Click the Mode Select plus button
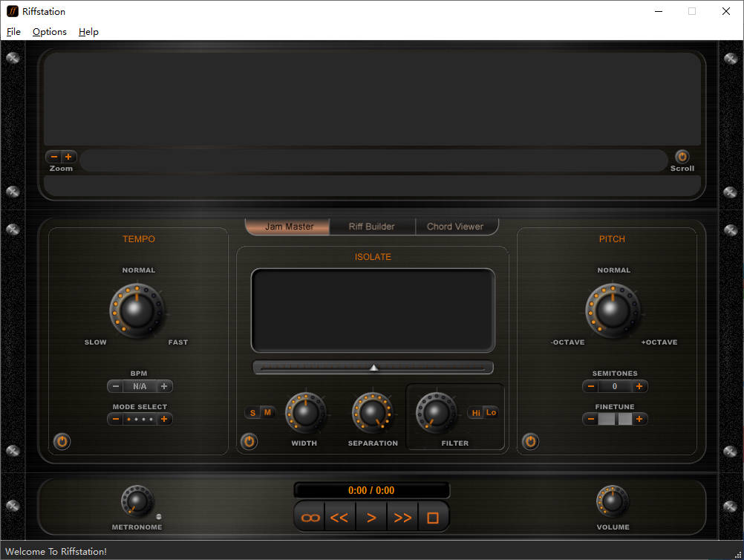Screen dimensions: 744x560 (x=164, y=419)
